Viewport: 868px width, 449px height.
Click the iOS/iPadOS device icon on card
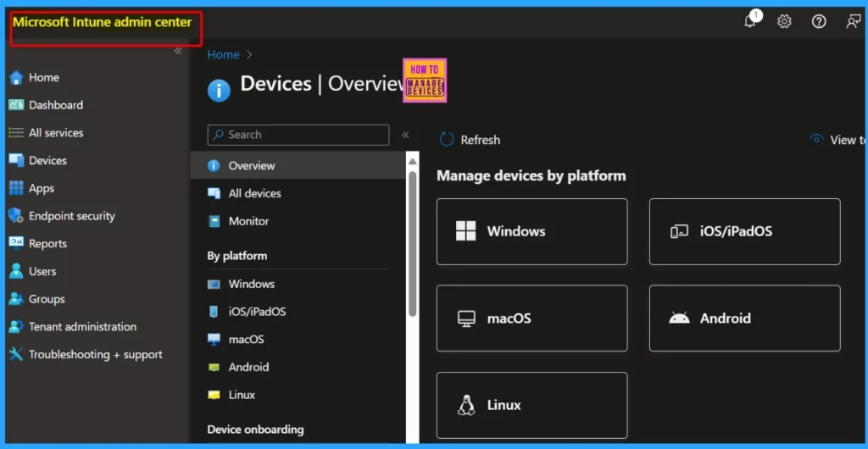[679, 231]
